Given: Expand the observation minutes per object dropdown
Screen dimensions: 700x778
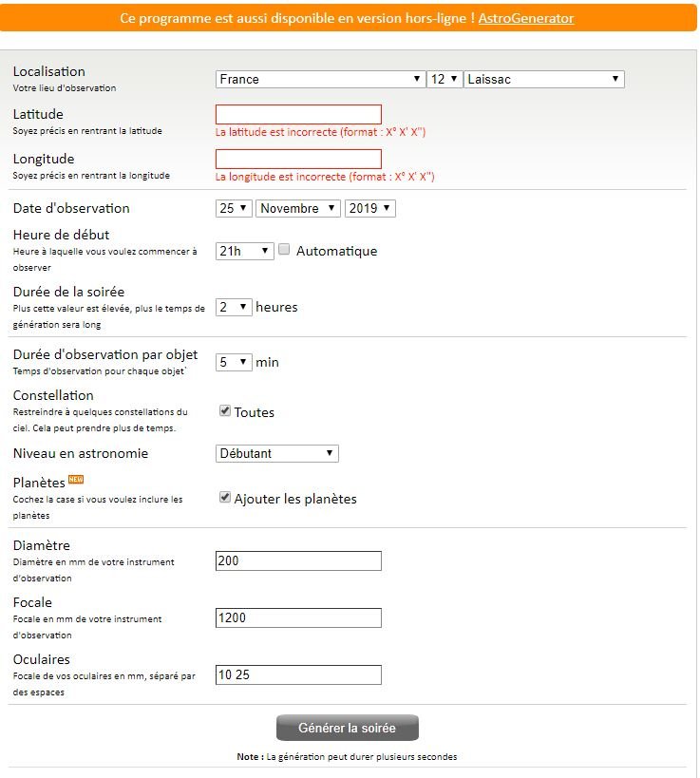Looking at the screenshot, I should click(234, 362).
